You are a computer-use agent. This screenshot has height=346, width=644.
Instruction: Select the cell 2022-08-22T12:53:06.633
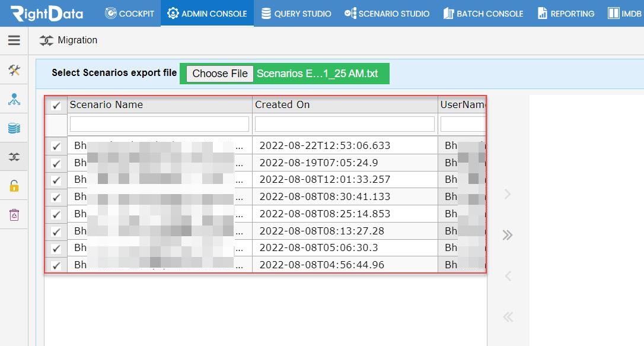(345, 145)
